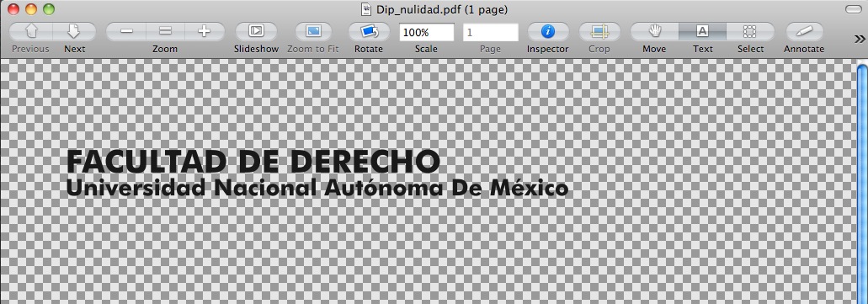Screen dimensions: 868x304
Task: Zoom in with the plus button
Action: pyautogui.click(x=205, y=31)
